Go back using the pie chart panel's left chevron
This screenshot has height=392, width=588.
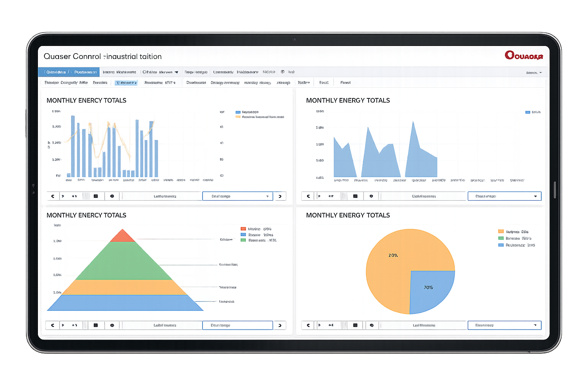(308, 325)
